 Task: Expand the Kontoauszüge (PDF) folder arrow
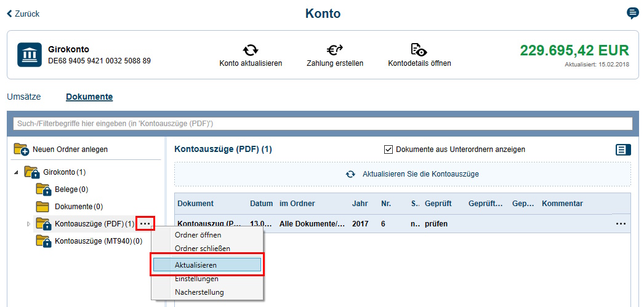click(x=28, y=224)
